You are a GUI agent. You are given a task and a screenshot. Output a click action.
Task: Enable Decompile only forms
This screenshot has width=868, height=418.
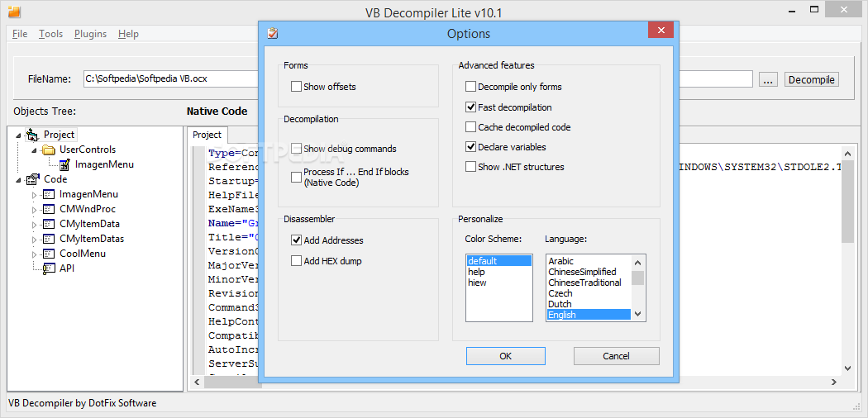[x=470, y=86]
